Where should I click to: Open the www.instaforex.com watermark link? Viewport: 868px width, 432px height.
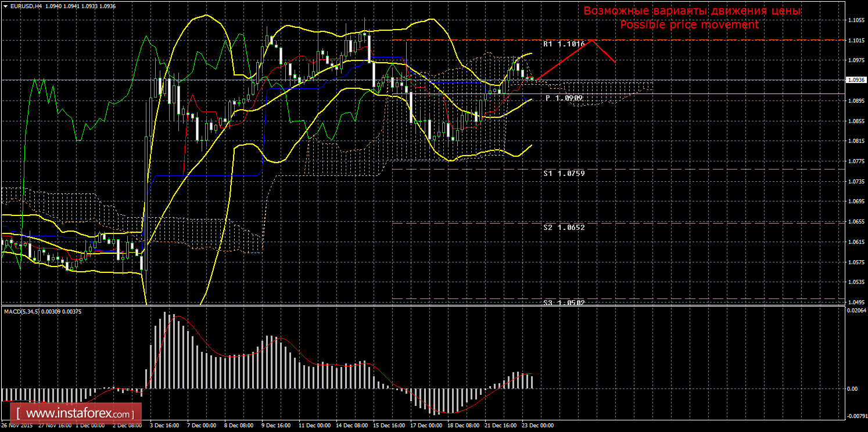79,414
